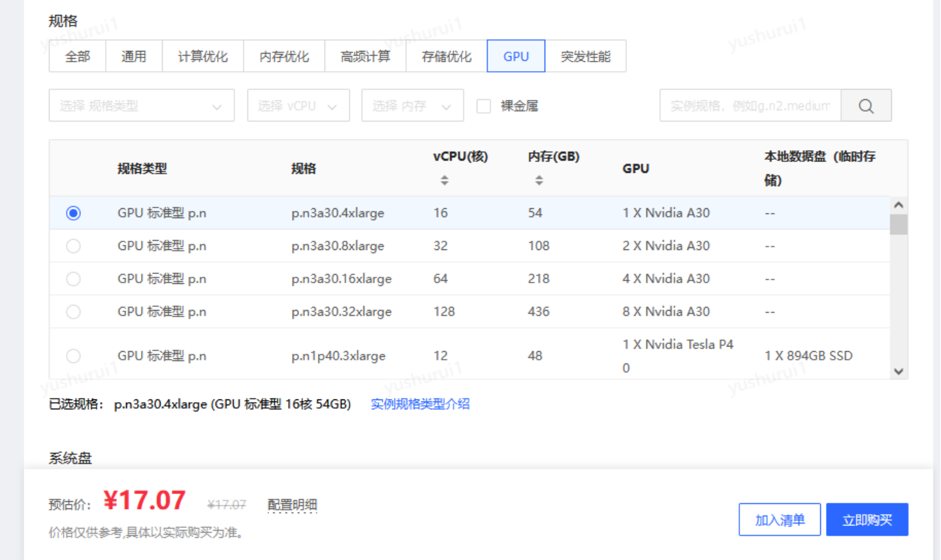Open the 选择 规格类型 dropdown
This screenshot has width=941, height=560.
pos(141,105)
